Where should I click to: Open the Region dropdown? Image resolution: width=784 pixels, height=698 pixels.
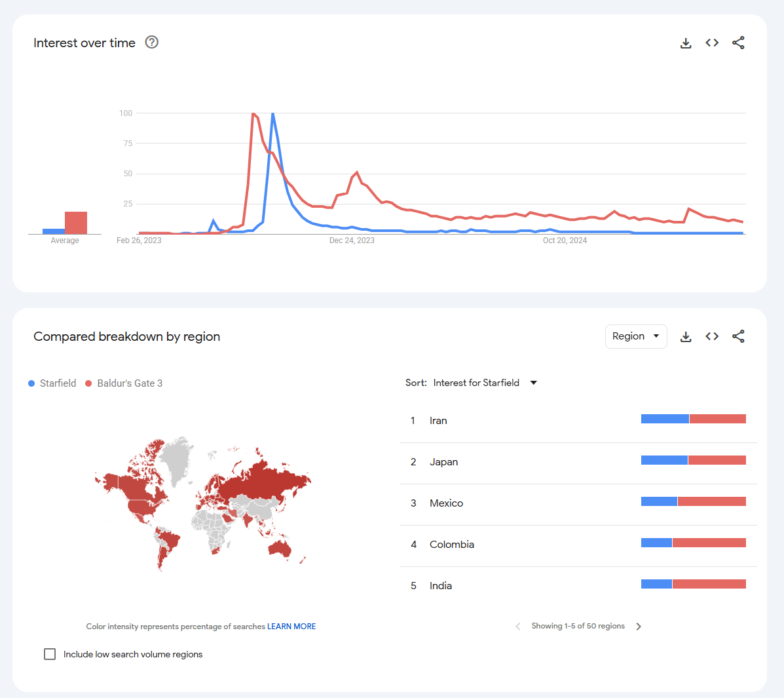pos(635,337)
